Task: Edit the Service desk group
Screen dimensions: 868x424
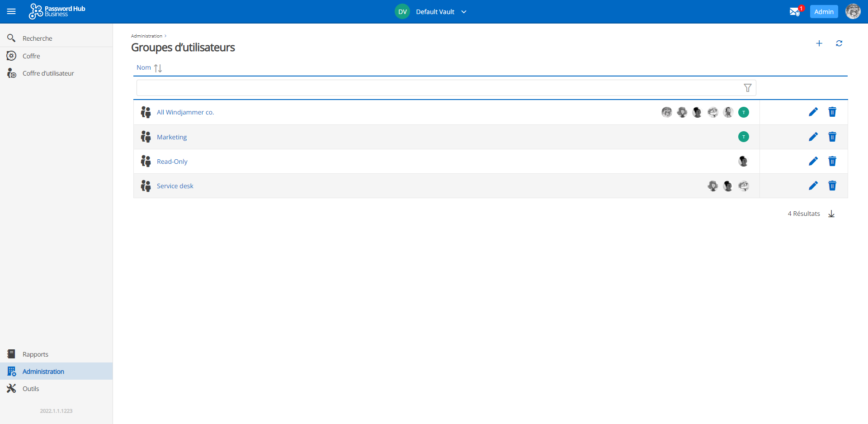Action: click(813, 186)
